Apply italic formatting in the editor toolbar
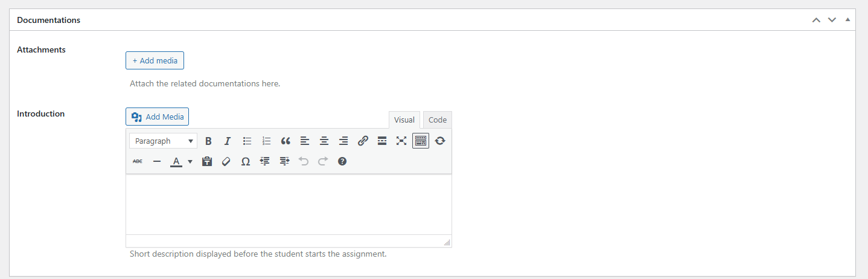868x279 pixels. [x=228, y=141]
